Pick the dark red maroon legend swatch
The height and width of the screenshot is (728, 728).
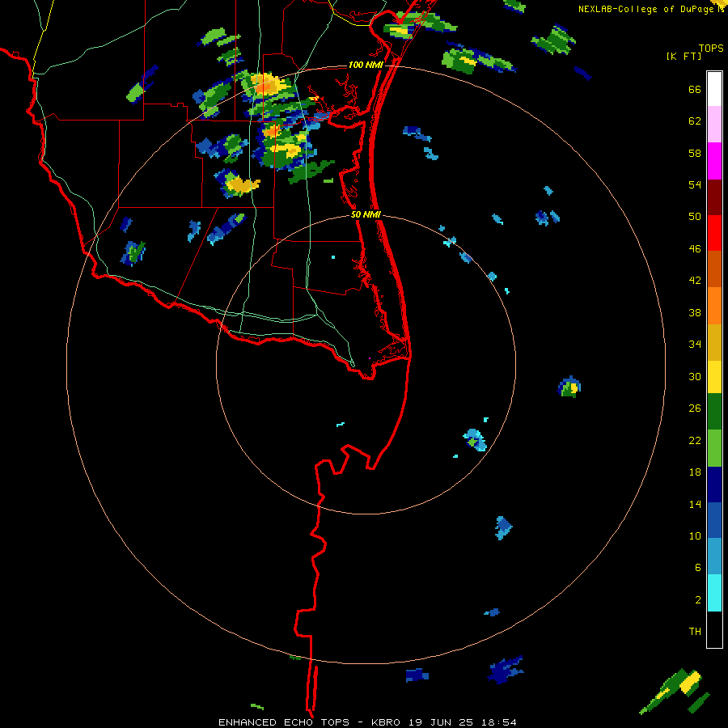(x=714, y=197)
